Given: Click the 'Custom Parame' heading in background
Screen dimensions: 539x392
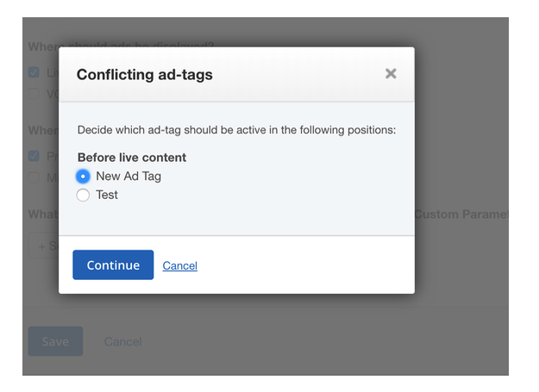Looking at the screenshot, I should pos(461,215).
